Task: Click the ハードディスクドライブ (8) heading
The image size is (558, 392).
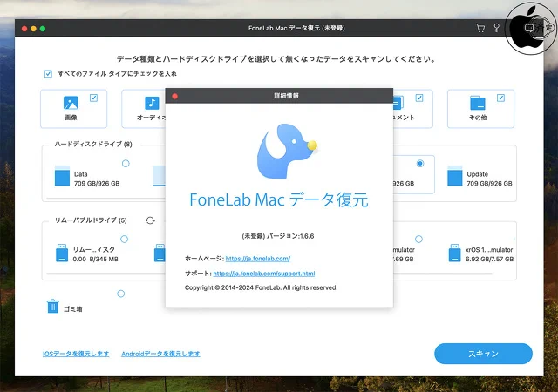Action: (93, 144)
